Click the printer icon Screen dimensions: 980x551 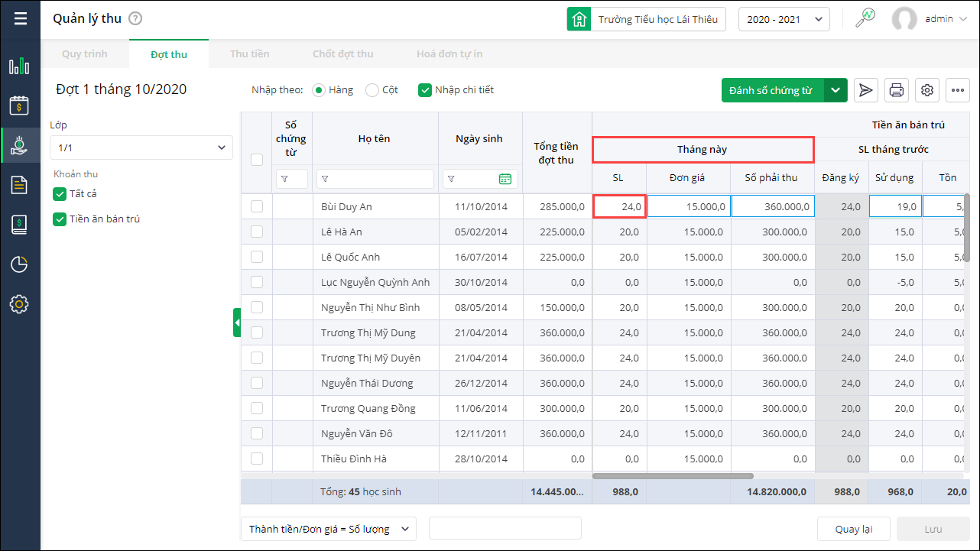click(897, 90)
